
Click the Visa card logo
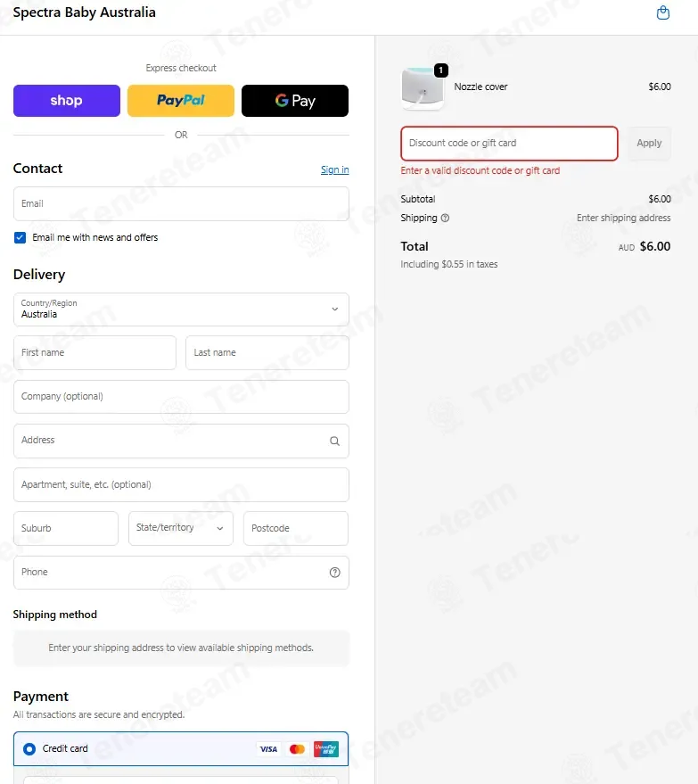click(x=268, y=749)
